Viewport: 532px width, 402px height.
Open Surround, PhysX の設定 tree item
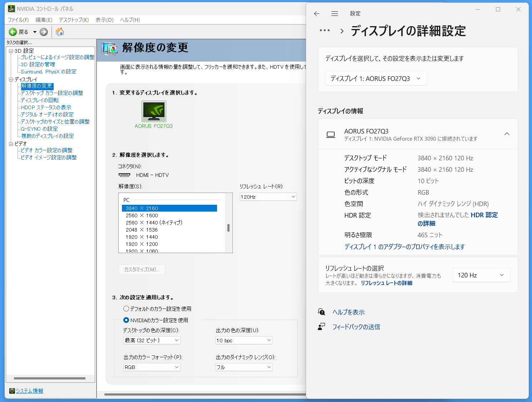(49, 72)
